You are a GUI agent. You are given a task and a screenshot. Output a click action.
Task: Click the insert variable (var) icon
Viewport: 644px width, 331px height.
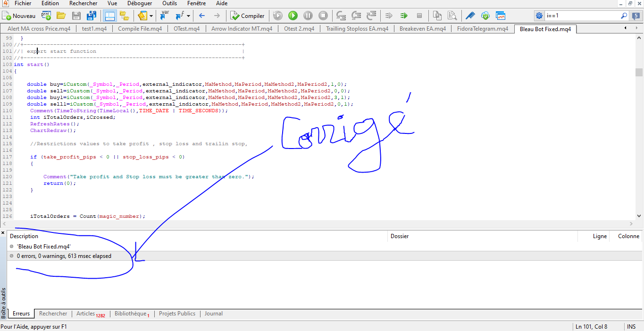pyautogui.click(x=164, y=16)
